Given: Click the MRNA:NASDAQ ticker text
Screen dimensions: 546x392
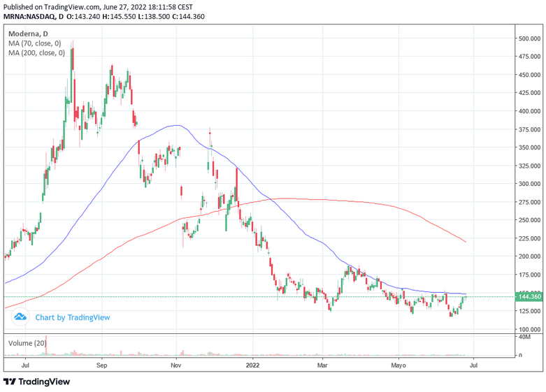Looking at the screenshot, I should (x=30, y=16).
